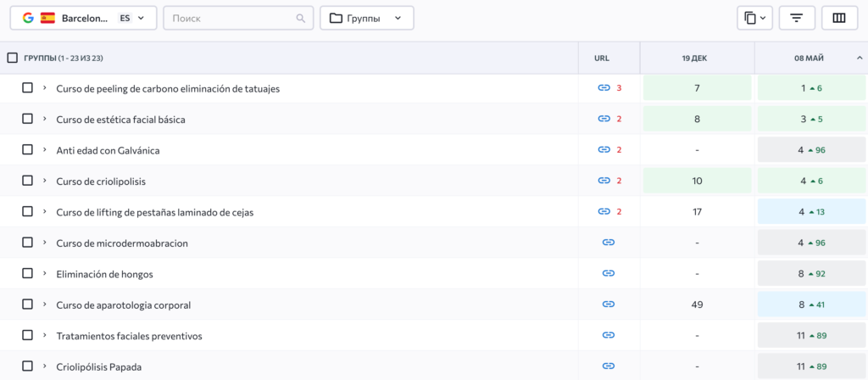Open the Barcelona ES search engine dropdown

[x=83, y=18]
